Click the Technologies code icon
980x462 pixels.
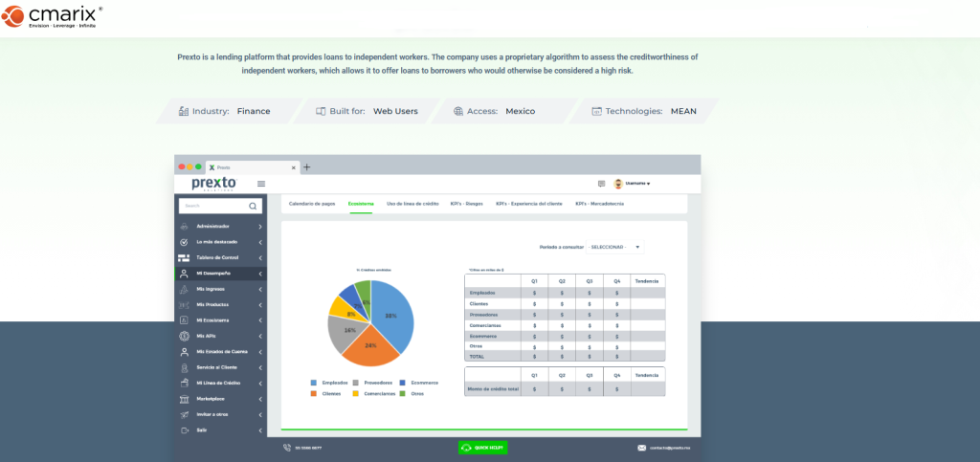click(x=597, y=111)
